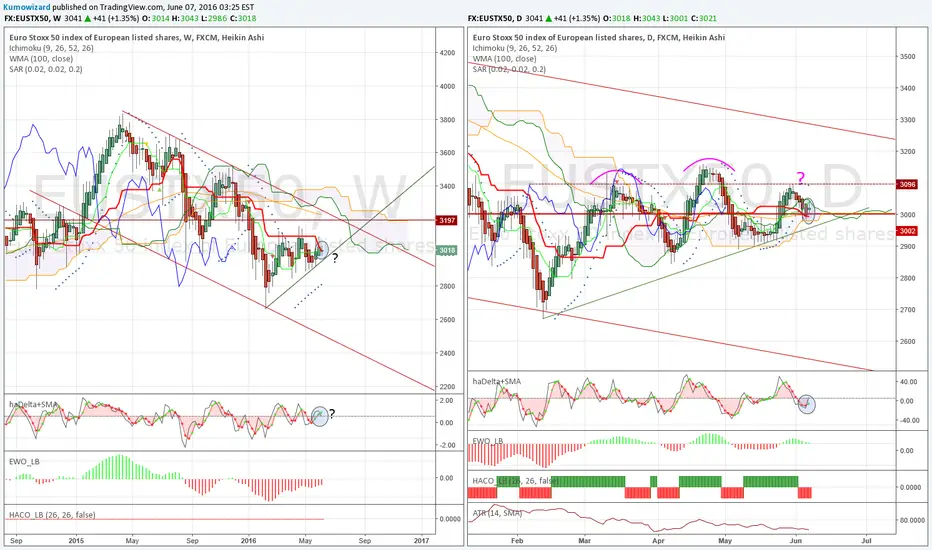Click EWO_LB label on daily chart
Viewport: 932px width, 550px height.
point(487,441)
